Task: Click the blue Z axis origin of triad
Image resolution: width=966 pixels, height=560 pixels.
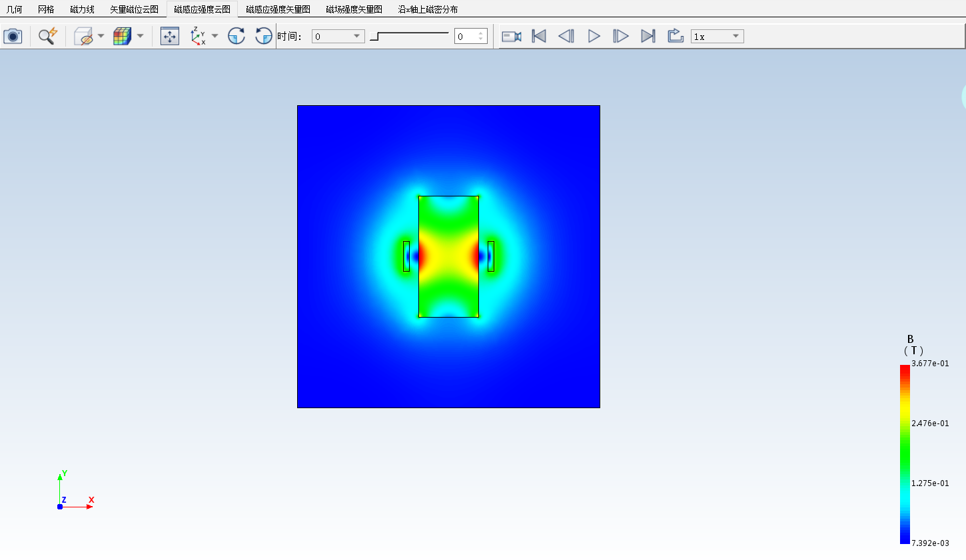Action: (60, 507)
